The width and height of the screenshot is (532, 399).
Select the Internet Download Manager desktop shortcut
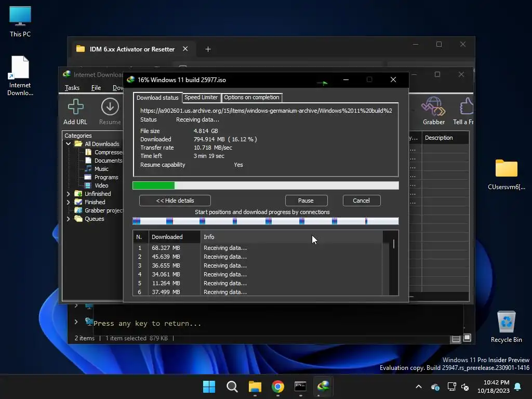[x=20, y=76]
